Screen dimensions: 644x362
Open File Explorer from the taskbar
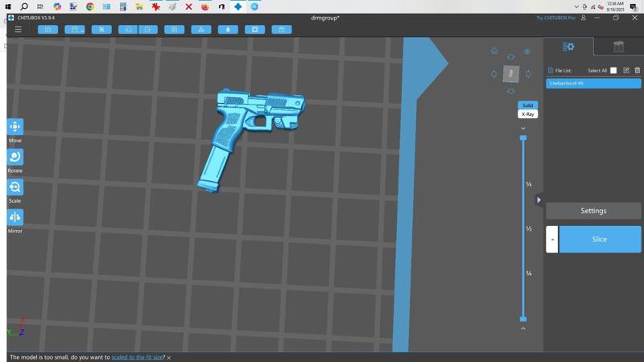click(x=139, y=6)
